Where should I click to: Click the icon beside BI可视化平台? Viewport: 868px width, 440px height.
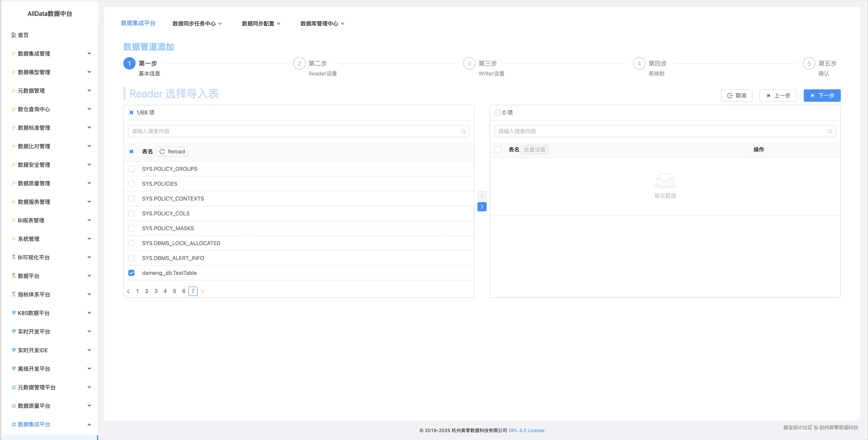13,257
